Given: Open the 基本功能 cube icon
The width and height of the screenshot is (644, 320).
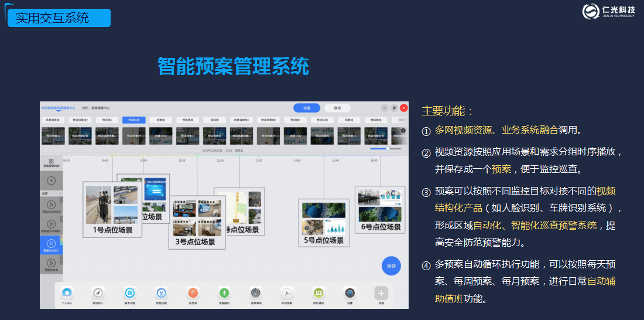Looking at the screenshot, I should pyautogui.click(x=130, y=293).
